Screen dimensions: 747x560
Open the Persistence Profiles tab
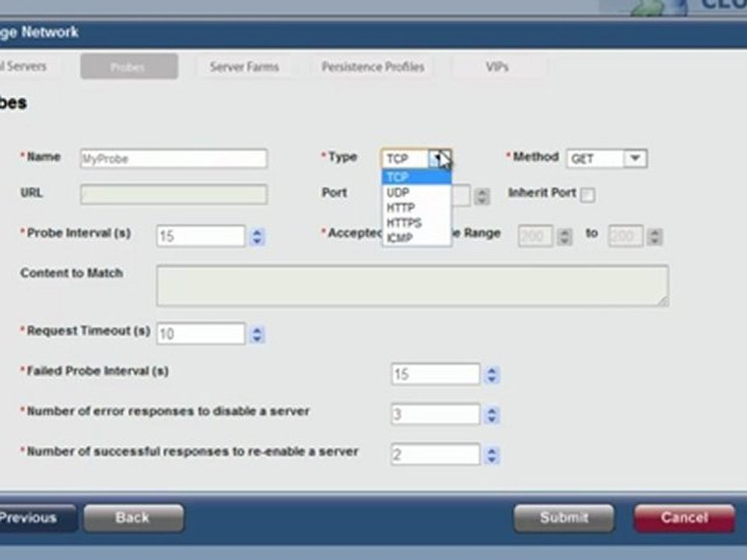click(373, 67)
